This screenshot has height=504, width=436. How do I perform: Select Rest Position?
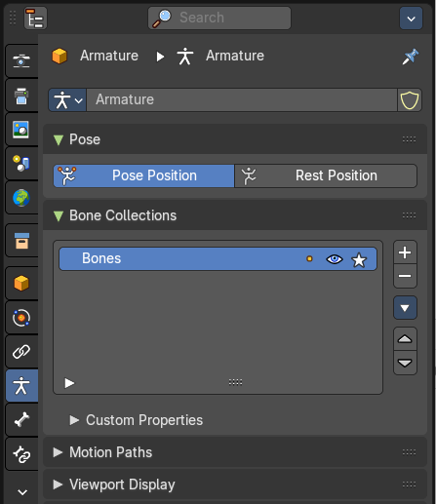[x=326, y=175]
